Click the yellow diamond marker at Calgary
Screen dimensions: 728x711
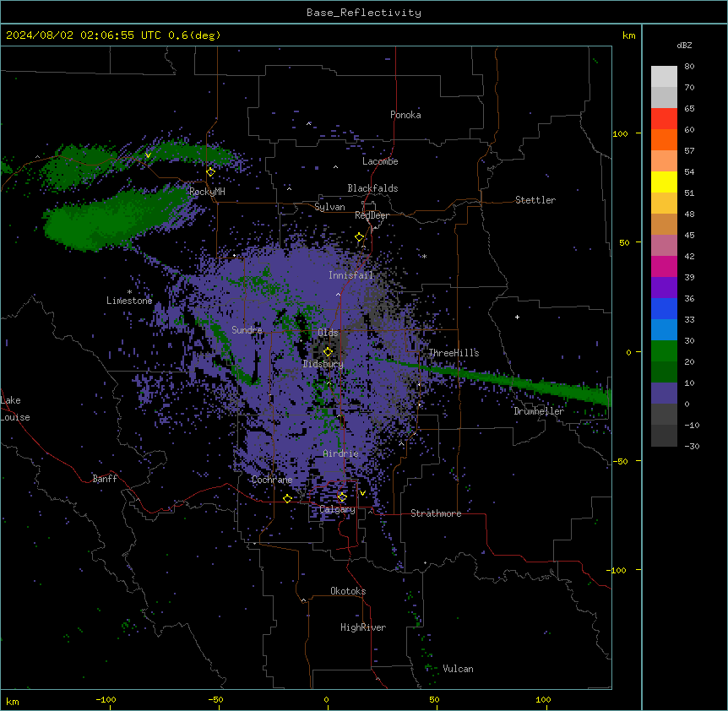342,497
